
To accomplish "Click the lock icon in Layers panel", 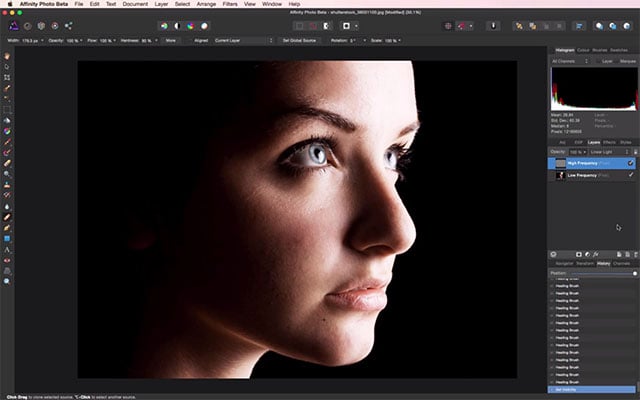I will pos(636,151).
